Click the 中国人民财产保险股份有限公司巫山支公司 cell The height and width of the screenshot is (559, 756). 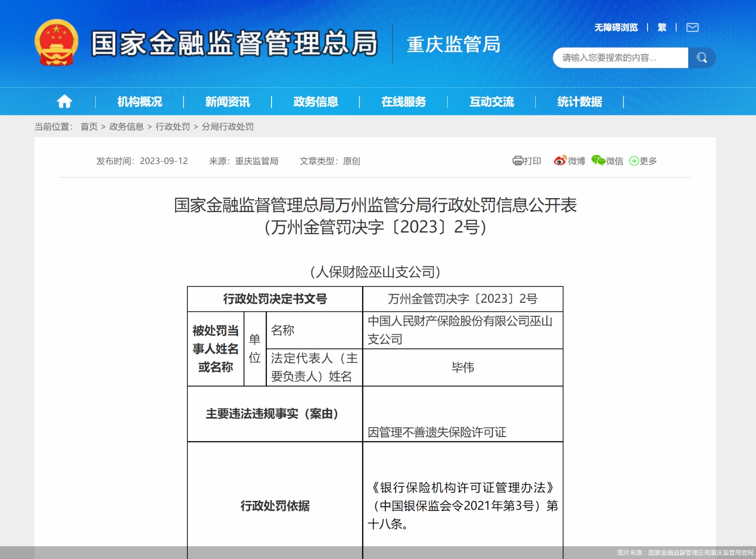[463, 330]
